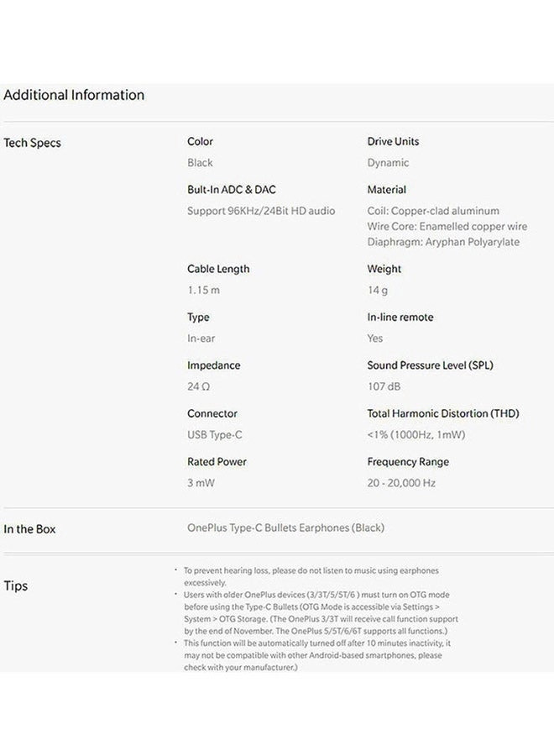Click the Cable Length label
This screenshot has height=756, width=554.
[218, 269]
